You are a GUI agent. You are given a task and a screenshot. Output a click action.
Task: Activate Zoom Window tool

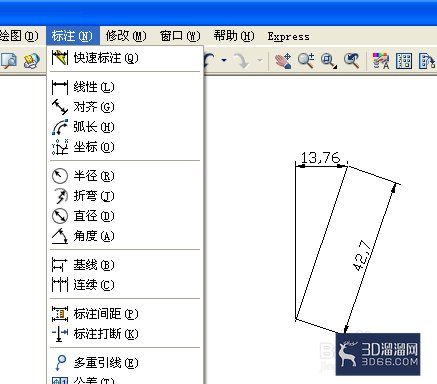point(329,61)
